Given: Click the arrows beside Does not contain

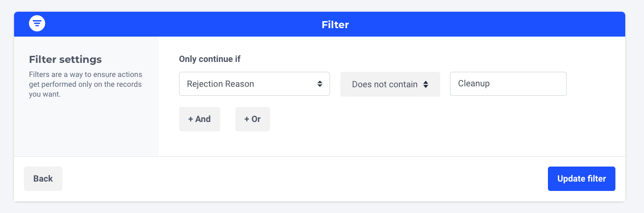Looking at the screenshot, I should tap(426, 84).
